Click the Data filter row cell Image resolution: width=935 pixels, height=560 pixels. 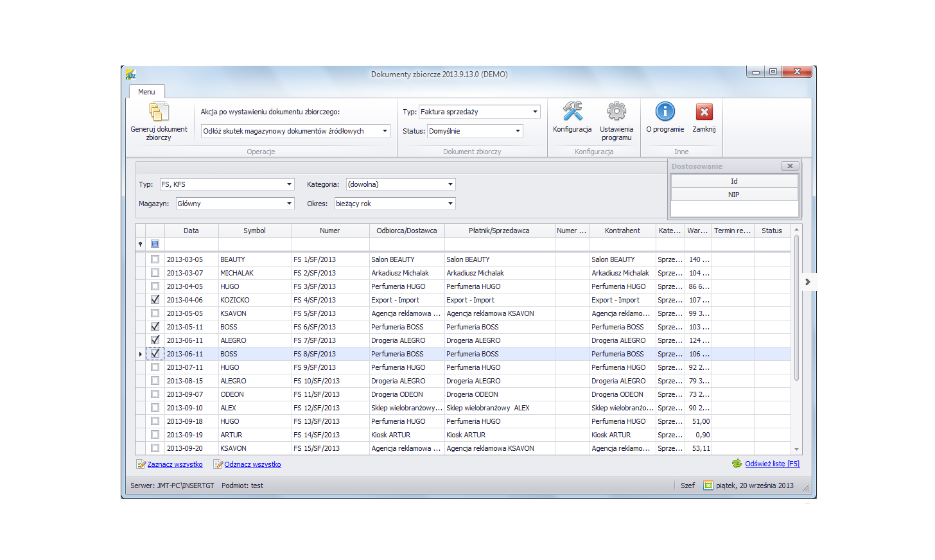191,244
